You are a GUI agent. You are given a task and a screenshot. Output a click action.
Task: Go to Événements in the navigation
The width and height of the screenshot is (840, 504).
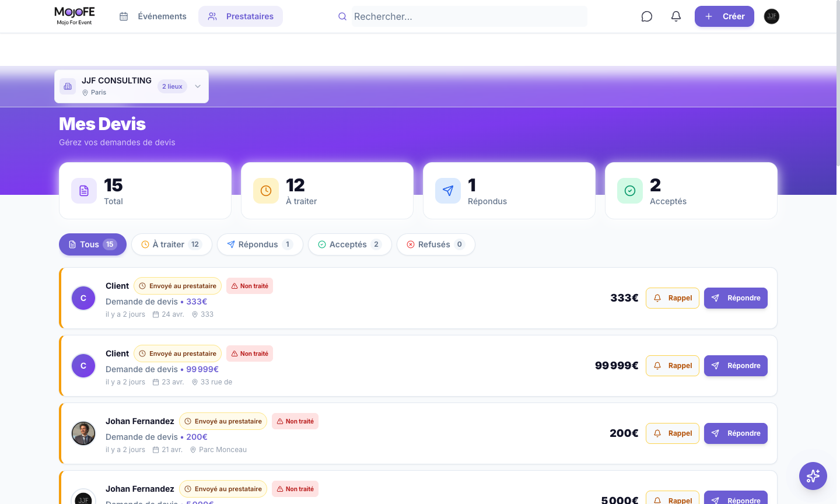coord(153,16)
